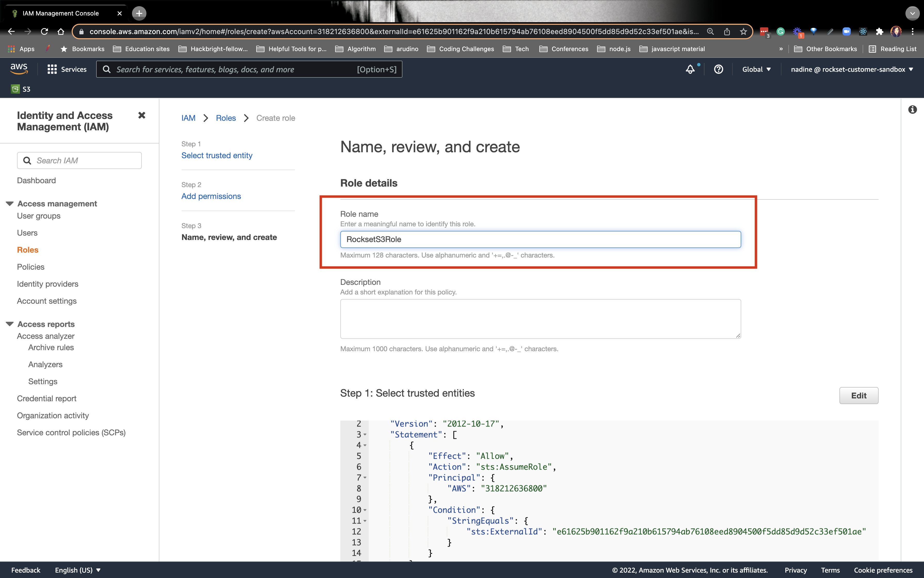The image size is (924, 578).
Task: Collapse the Access management section
Action: click(10, 203)
